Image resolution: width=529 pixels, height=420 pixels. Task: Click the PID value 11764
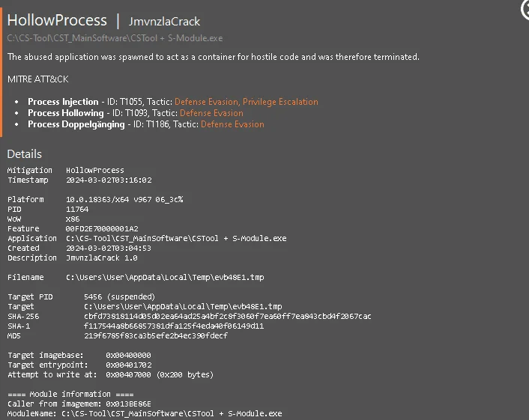(77, 210)
